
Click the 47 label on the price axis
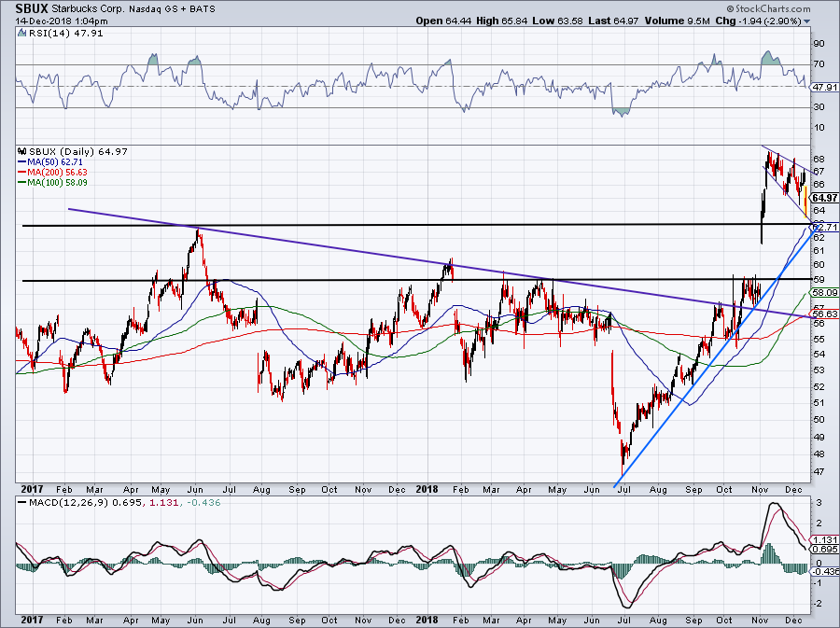[x=819, y=472]
